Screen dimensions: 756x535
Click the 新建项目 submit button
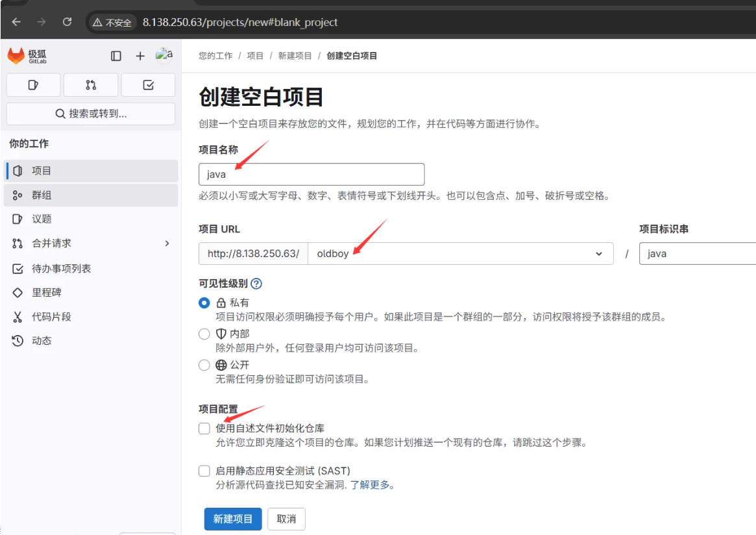tap(233, 519)
